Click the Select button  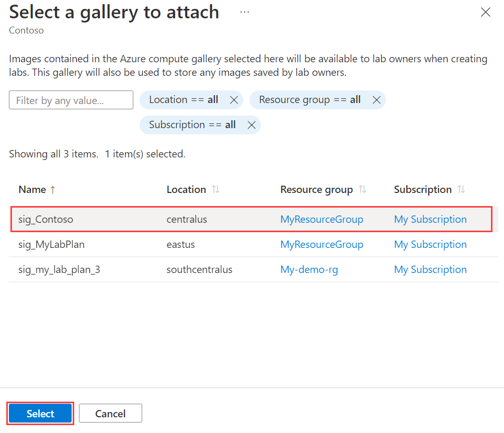point(40,413)
